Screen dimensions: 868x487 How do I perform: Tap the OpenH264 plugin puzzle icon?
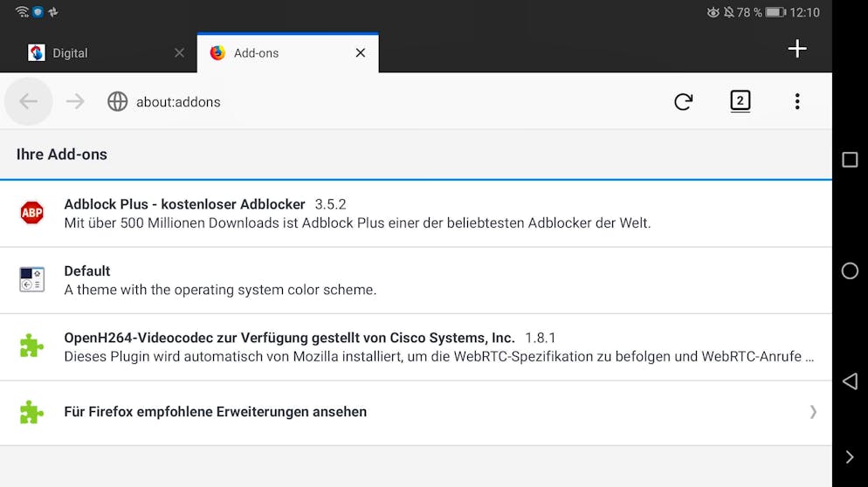pyautogui.click(x=32, y=346)
